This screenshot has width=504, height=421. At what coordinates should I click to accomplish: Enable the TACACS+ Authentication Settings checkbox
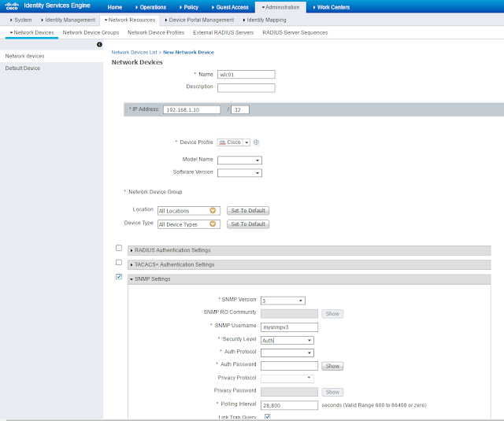[119, 262]
